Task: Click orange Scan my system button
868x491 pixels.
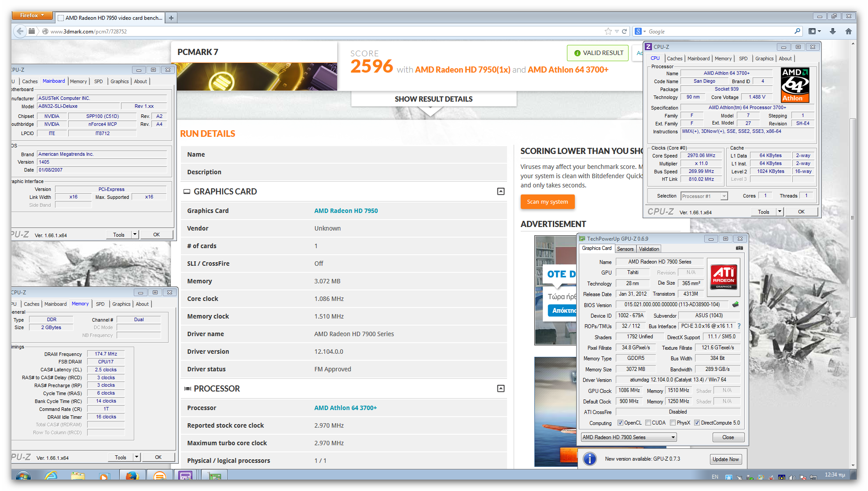Action: tap(548, 202)
